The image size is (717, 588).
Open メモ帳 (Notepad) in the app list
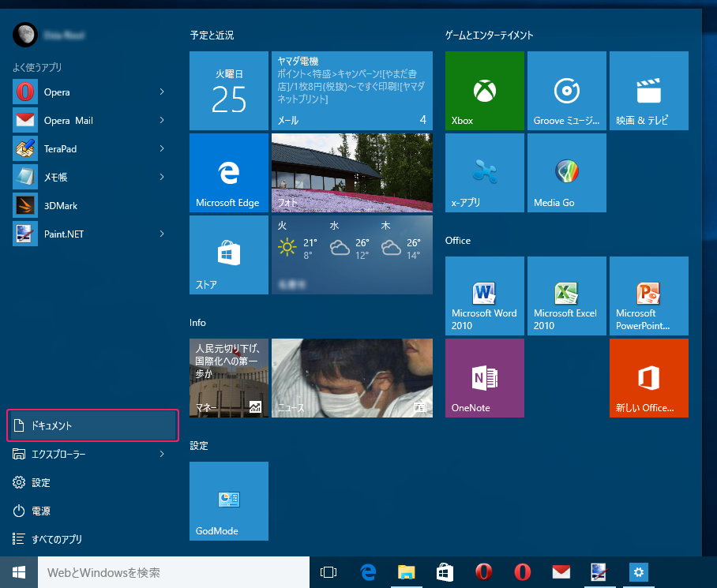[x=88, y=177]
